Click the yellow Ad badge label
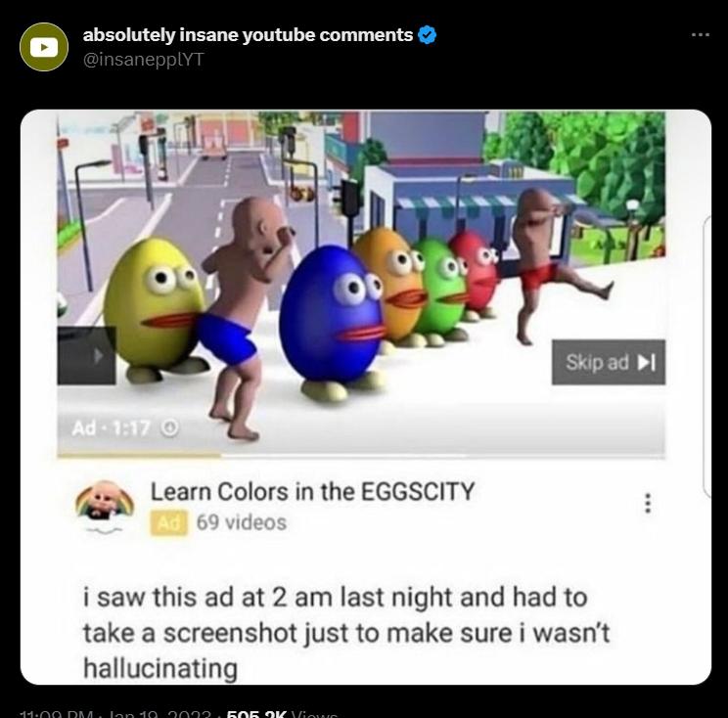This screenshot has height=718, width=728. coord(169,523)
